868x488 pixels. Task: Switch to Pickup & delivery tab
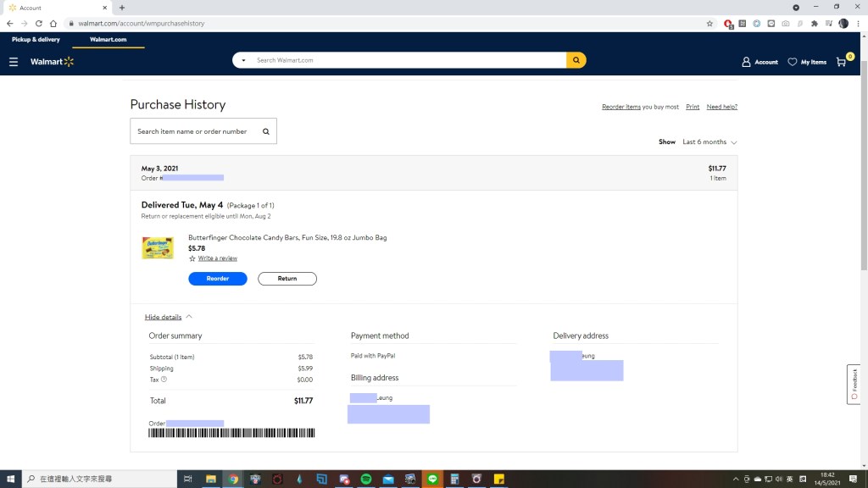point(36,40)
